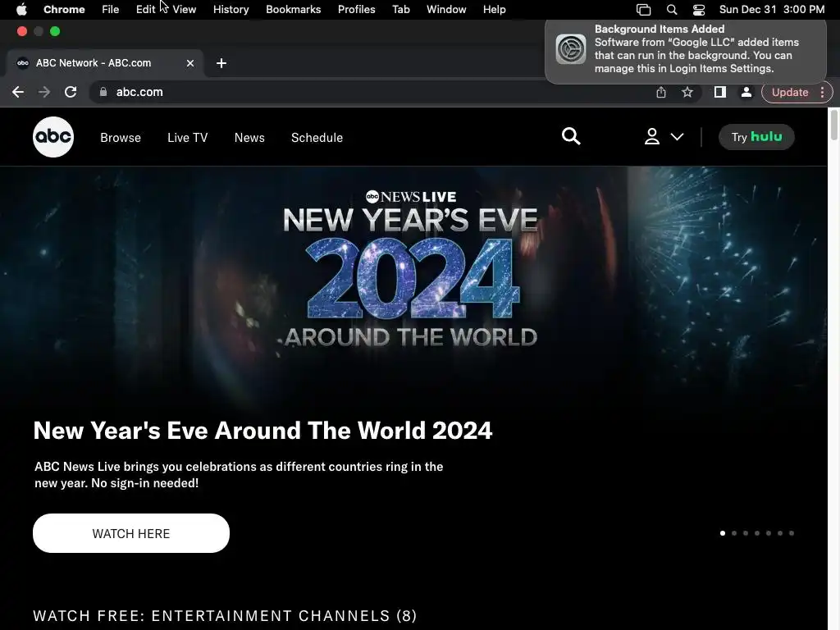Open the Chrome three-dot menu
This screenshot has height=630, width=840.
coord(822,92)
